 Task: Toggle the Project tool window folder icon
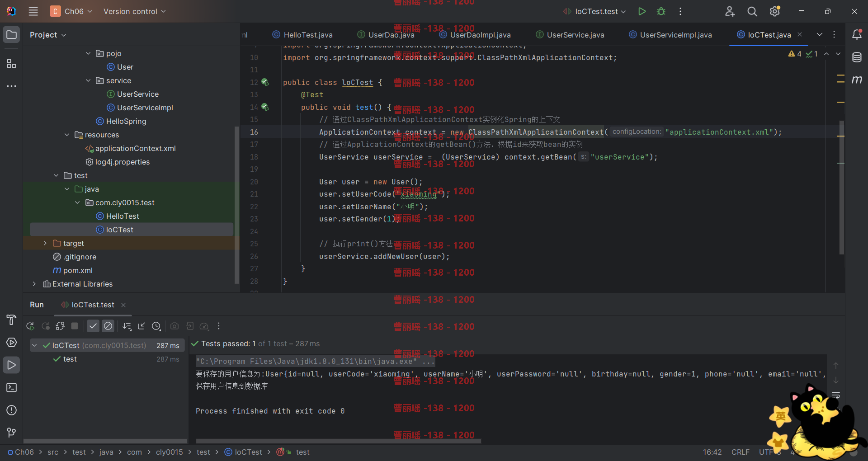point(11,34)
